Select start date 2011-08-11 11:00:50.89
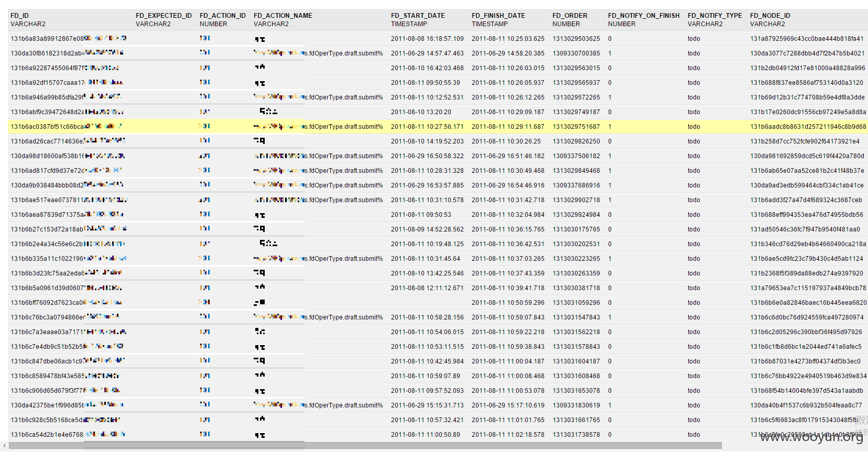 click(x=426, y=435)
